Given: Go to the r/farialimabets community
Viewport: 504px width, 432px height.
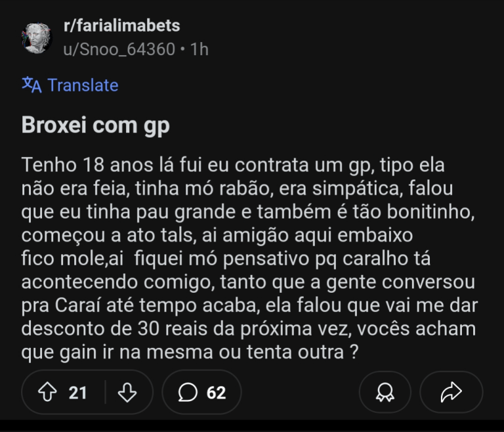Looking at the screenshot, I should (x=121, y=26).
